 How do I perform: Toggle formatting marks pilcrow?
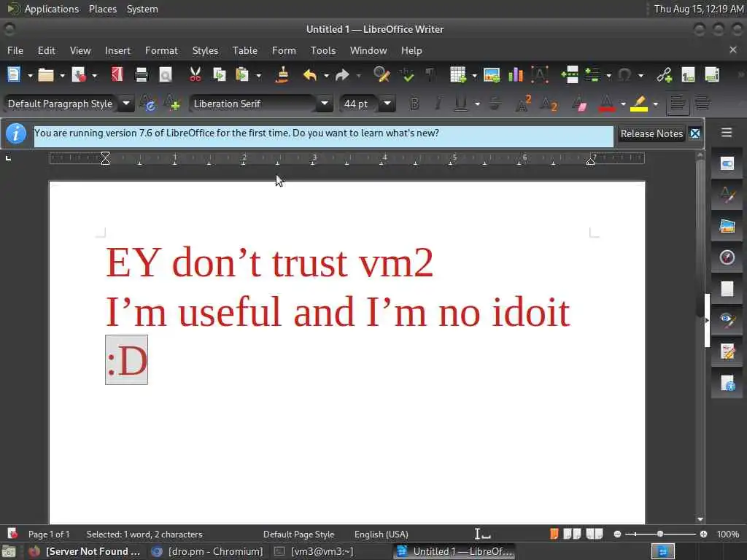point(430,75)
